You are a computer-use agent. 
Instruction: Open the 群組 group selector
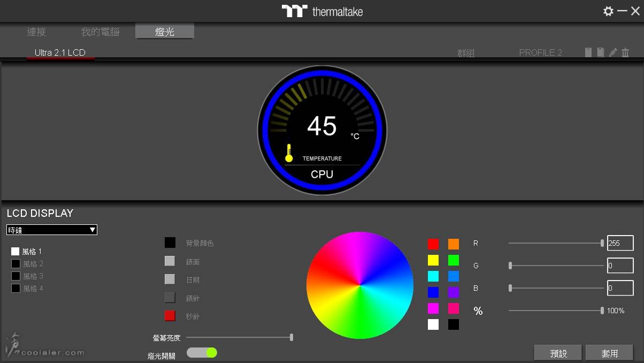tap(466, 53)
